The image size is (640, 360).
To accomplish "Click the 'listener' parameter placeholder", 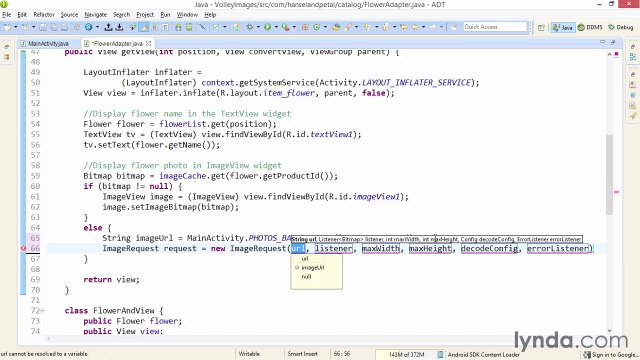I will pyautogui.click(x=333, y=248).
